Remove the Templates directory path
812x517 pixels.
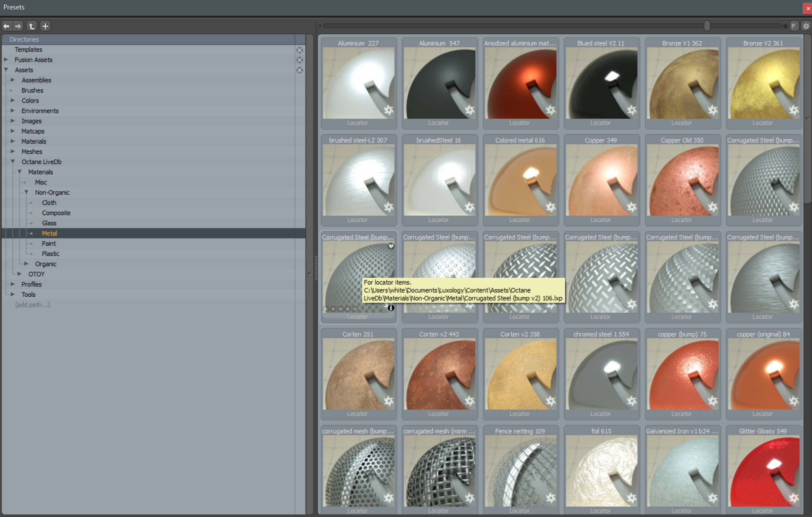coord(299,50)
